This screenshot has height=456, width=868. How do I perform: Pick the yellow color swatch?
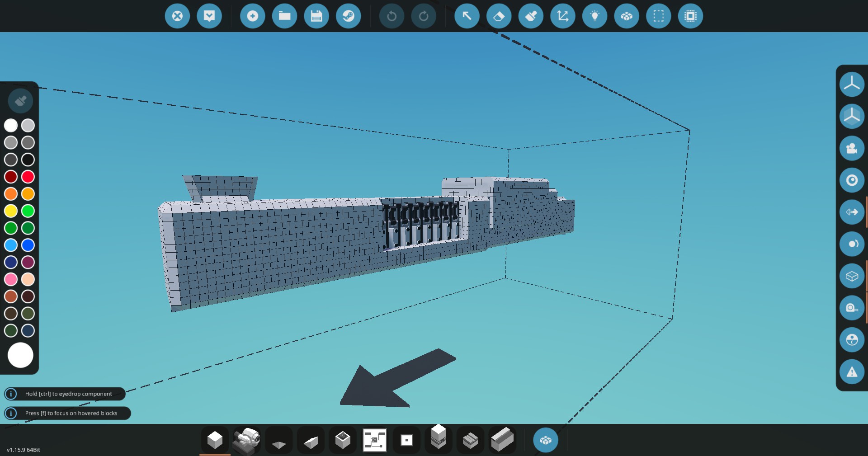(11, 211)
